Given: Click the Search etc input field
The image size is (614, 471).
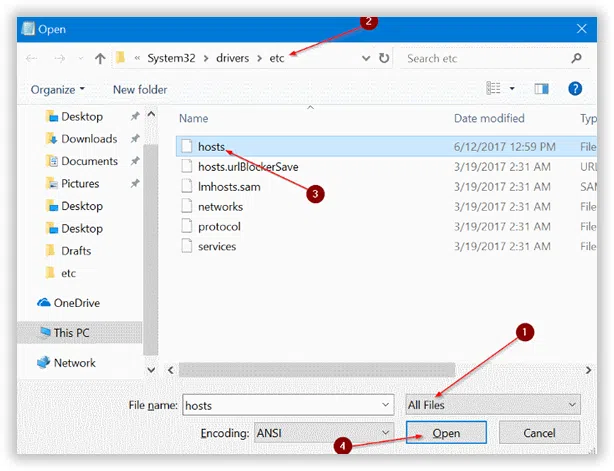Looking at the screenshot, I should [x=486, y=59].
